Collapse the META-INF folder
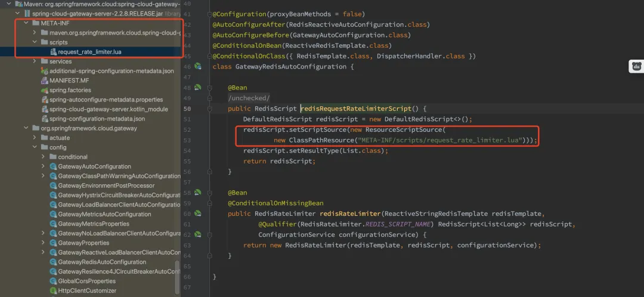 pos(26,23)
